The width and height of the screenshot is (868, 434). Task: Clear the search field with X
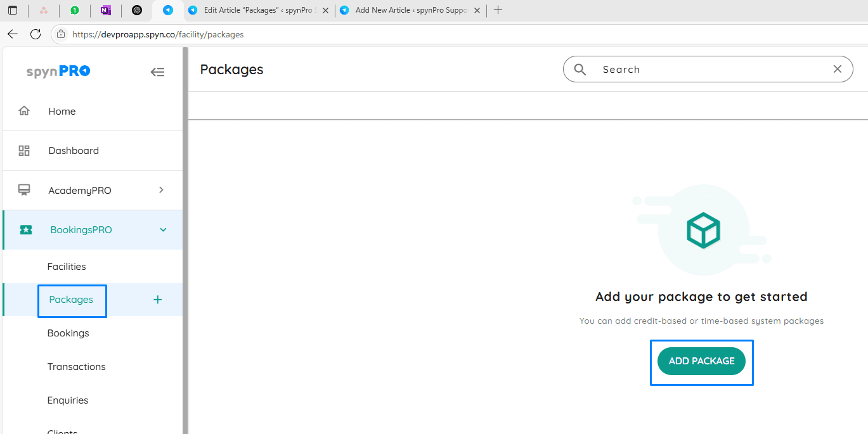click(x=838, y=69)
